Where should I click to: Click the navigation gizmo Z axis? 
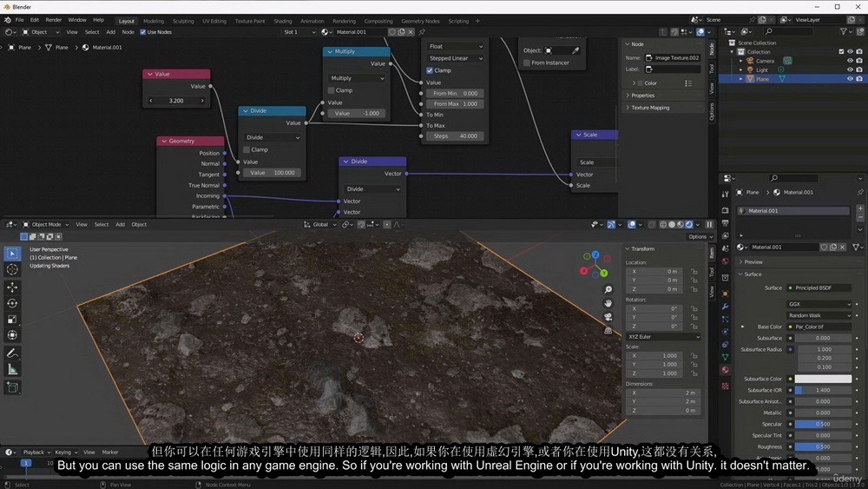click(595, 254)
